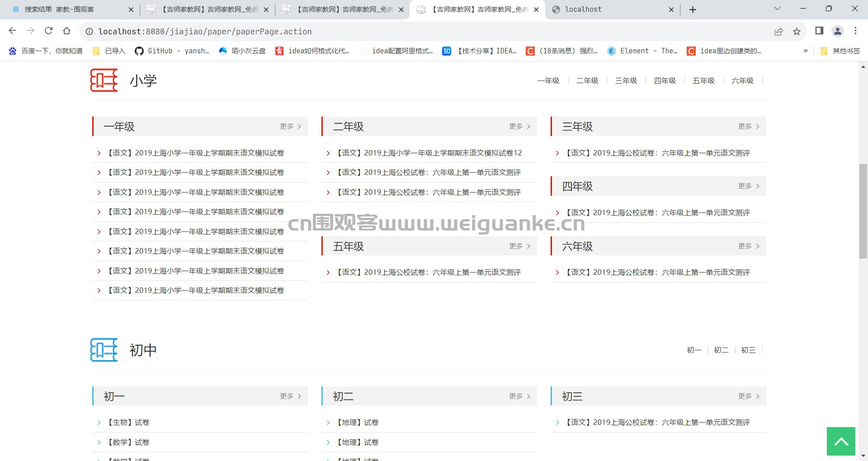
Task: Open the tab search dropdown arrow
Action: (x=777, y=9)
